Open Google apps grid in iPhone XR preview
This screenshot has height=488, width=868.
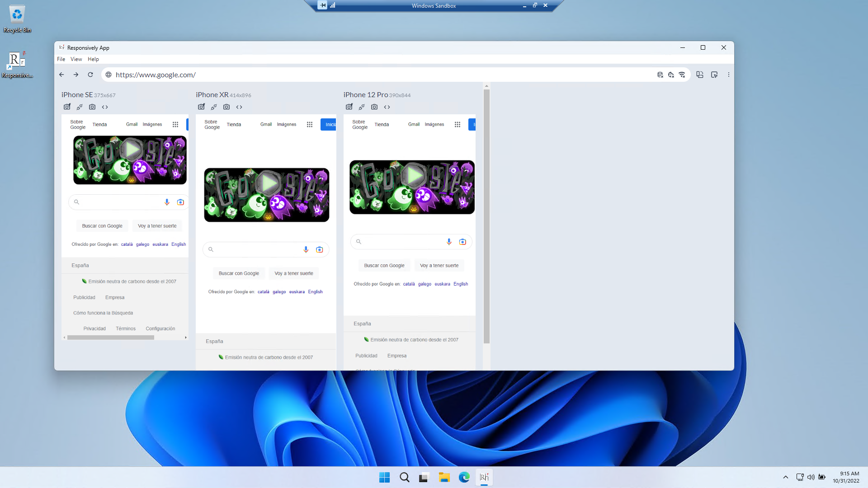click(310, 125)
